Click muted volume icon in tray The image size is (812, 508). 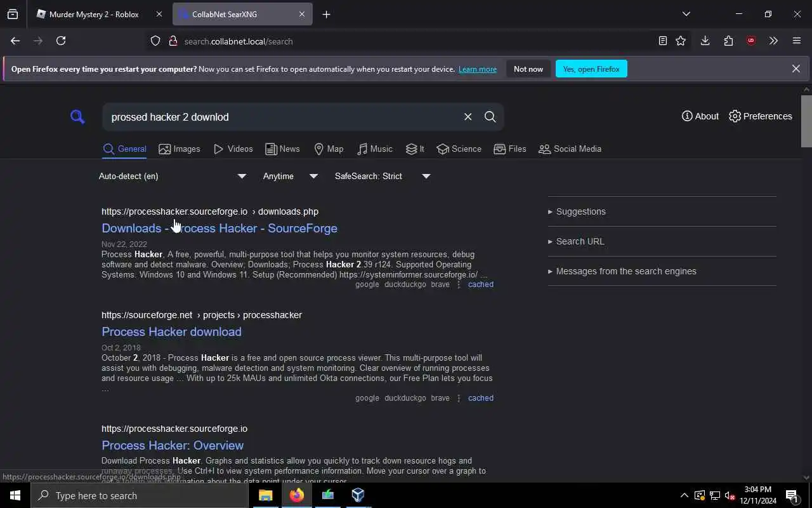tap(730, 496)
